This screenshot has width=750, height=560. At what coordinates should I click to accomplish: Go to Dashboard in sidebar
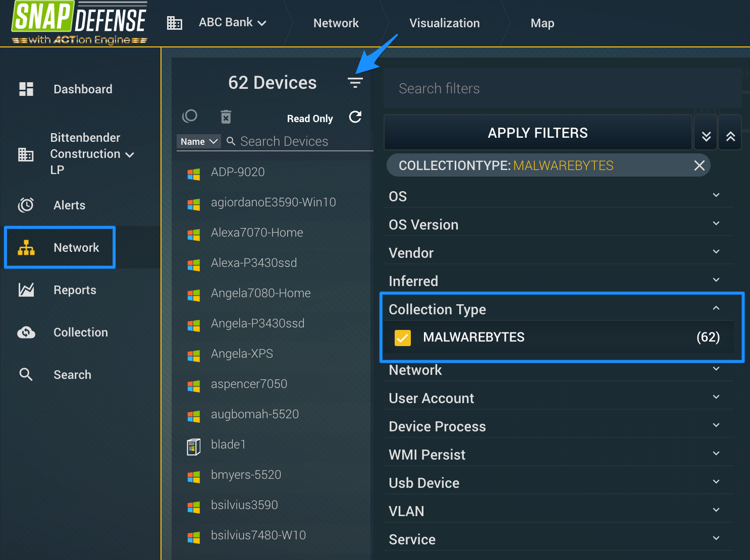(x=83, y=89)
